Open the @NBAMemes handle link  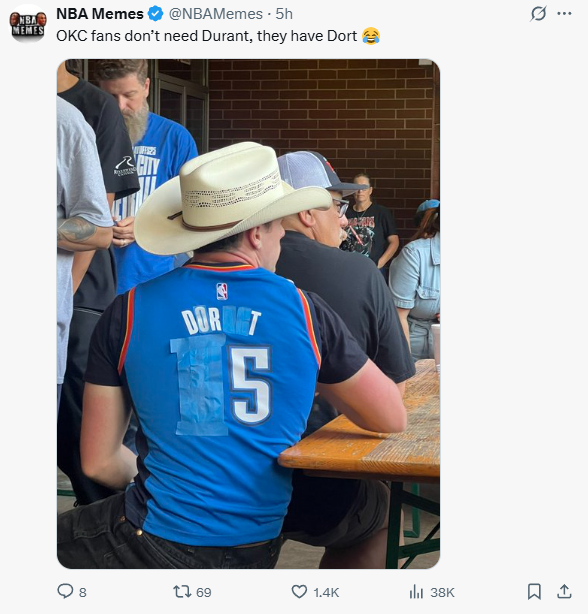216,14
